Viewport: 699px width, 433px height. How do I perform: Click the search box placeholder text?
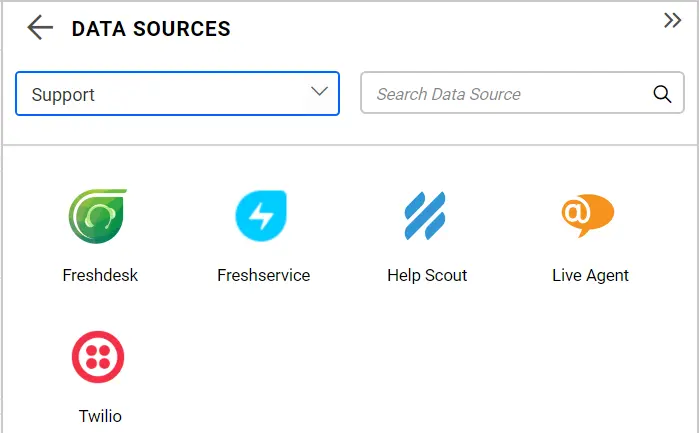tap(448, 95)
